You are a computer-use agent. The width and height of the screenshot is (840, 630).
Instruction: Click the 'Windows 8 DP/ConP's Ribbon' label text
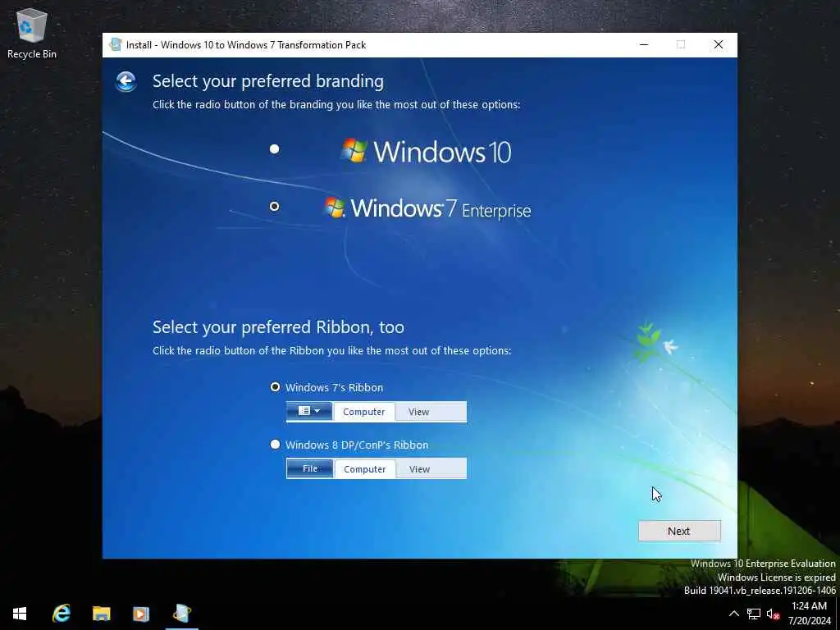(x=357, y=445)
